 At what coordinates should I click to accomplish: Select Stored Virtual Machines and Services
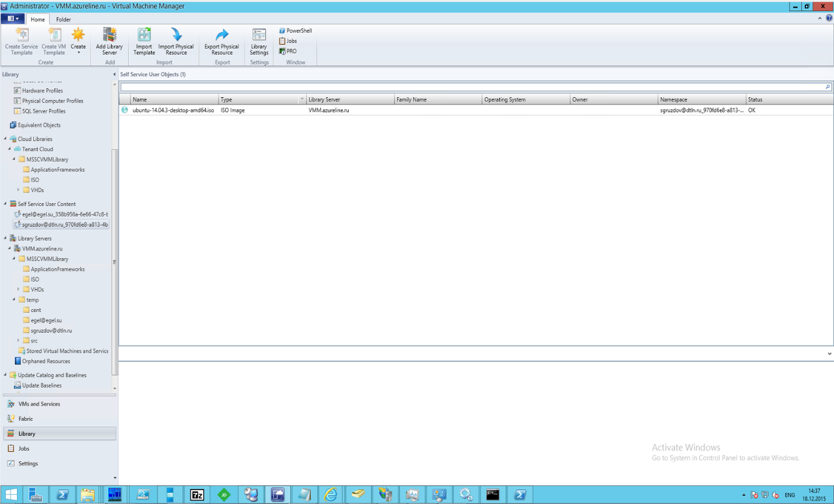coord(63,351)
